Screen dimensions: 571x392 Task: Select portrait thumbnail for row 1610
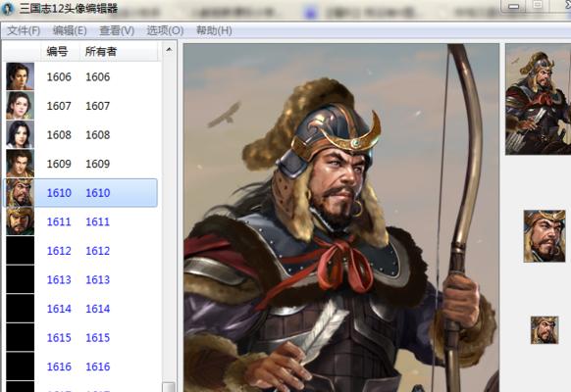tap(20, 192)
